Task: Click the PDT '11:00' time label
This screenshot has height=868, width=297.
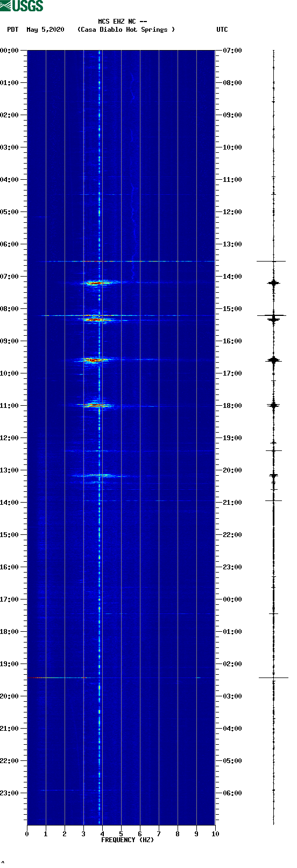Action: [9, 406]
